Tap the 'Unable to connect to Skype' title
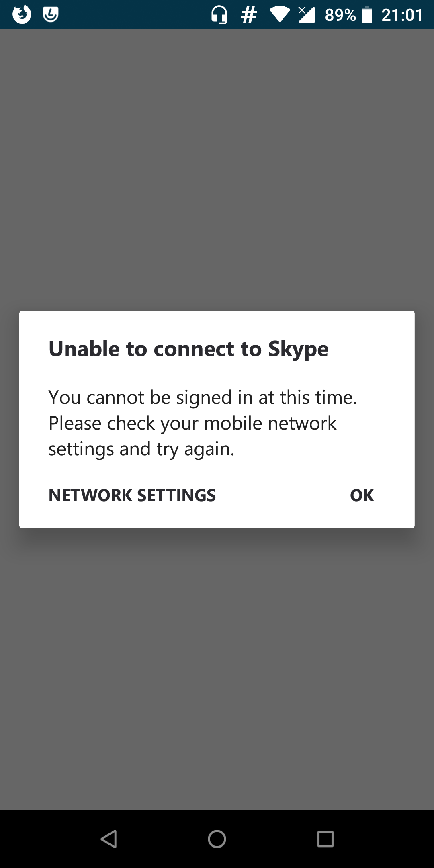Viewport: 434px width, 868px height. tap(188, 349)
